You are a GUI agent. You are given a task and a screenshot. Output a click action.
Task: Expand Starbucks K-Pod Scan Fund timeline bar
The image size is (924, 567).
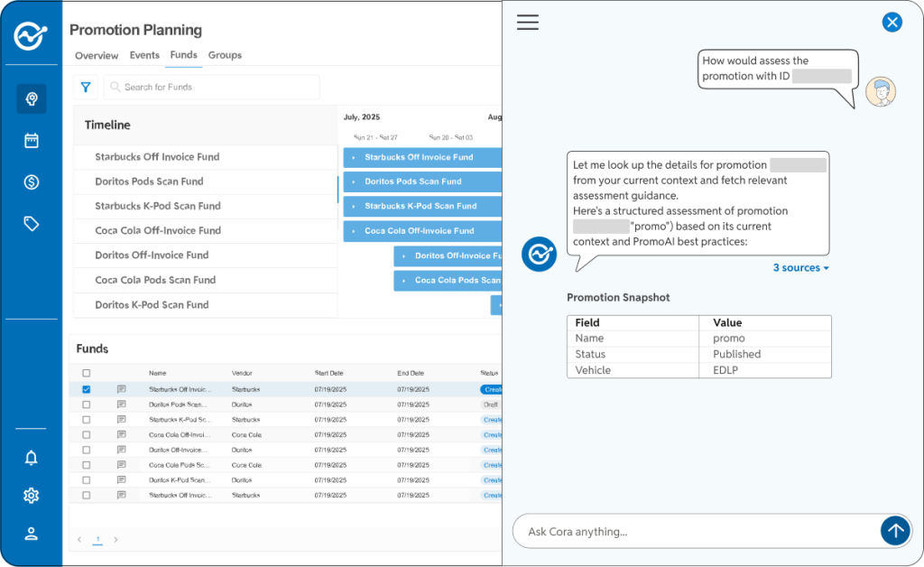pyautogui.click(x=354, y=206)
